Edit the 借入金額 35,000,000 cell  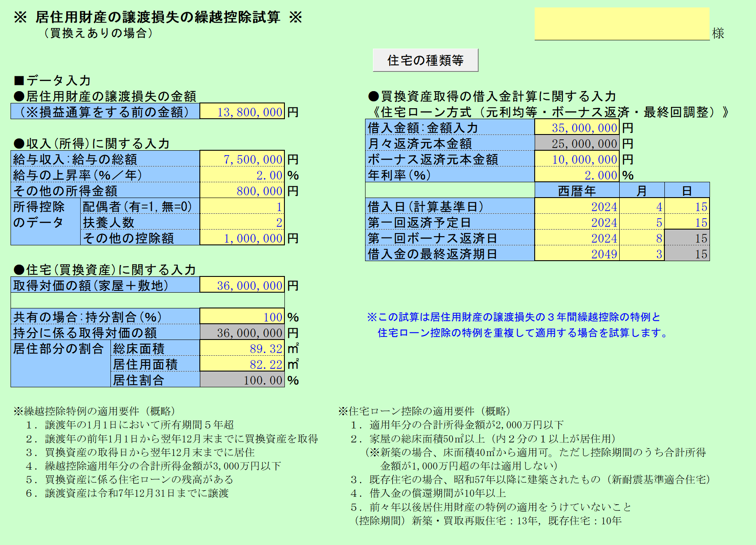(577, 127)
